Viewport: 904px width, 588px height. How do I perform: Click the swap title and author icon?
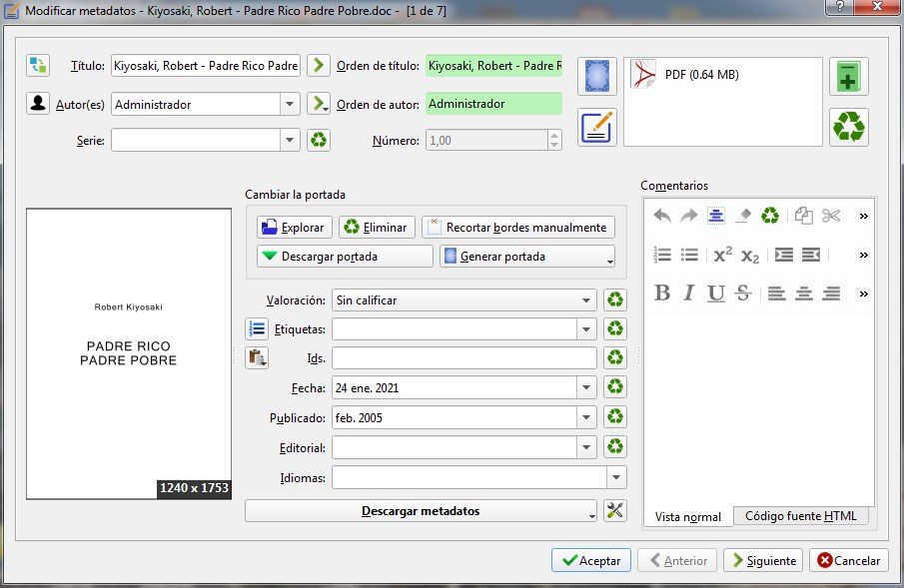(38, 66)
